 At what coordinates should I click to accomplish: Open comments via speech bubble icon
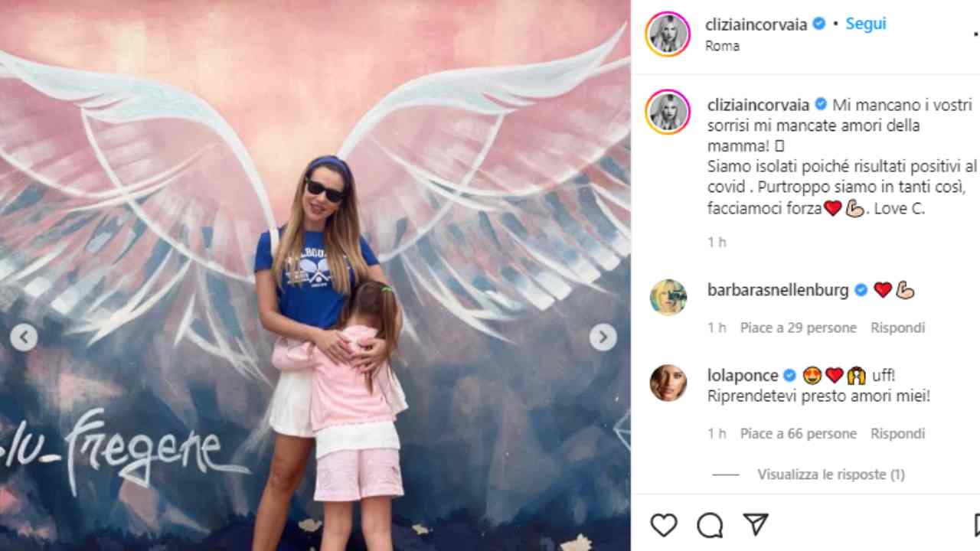coord(710,525)
